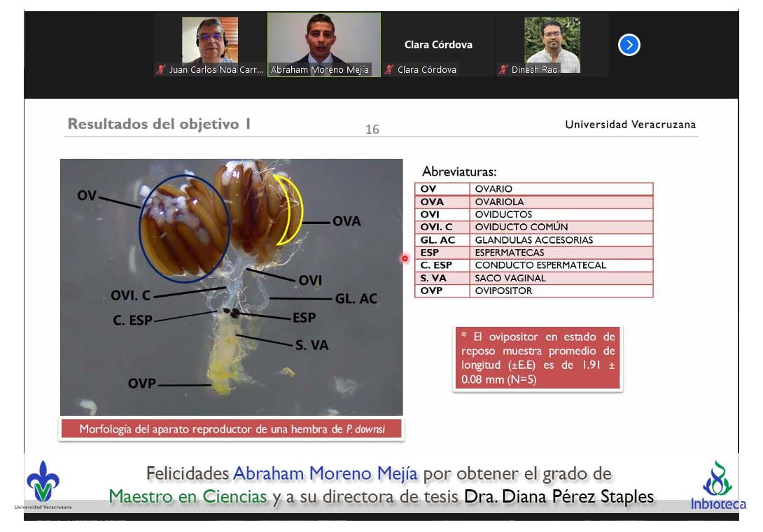Select Clara Córdova's participant tile
Viewport: 763px width, 532px height.
pos(438,45)
